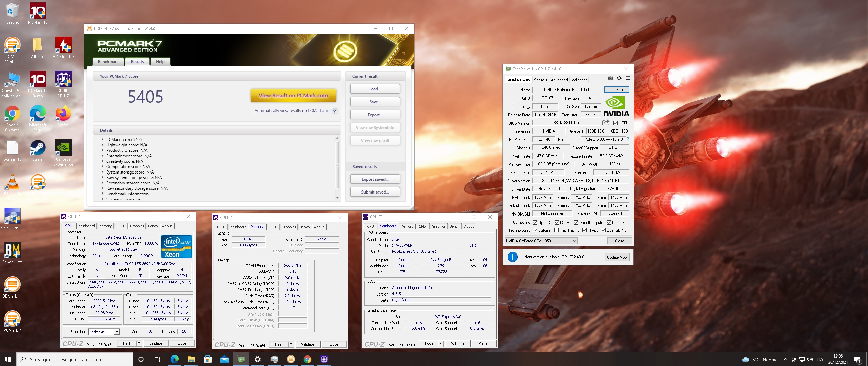The image size is (868, 366).
Task: Toggle the PhysX checkbox in GPU-Z
Action: 584,230
